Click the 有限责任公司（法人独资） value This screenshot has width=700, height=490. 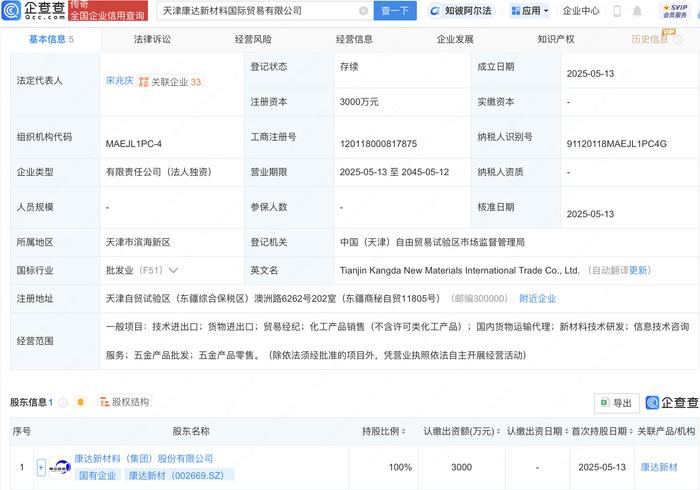158,172
